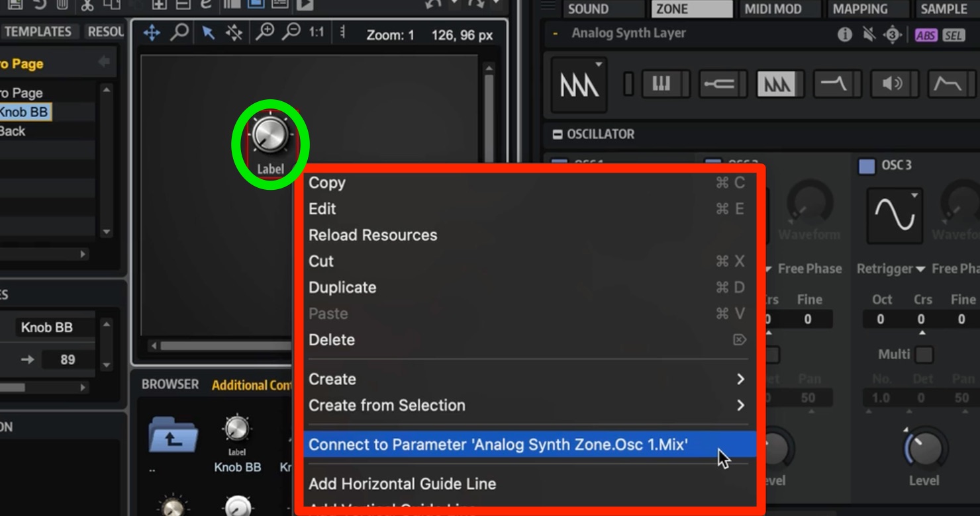This screenshot has width=980, height=516.
Task: Click the canvas horizontal scrollbar thumb
Action: pyautogui.click(x=225, y=346)
